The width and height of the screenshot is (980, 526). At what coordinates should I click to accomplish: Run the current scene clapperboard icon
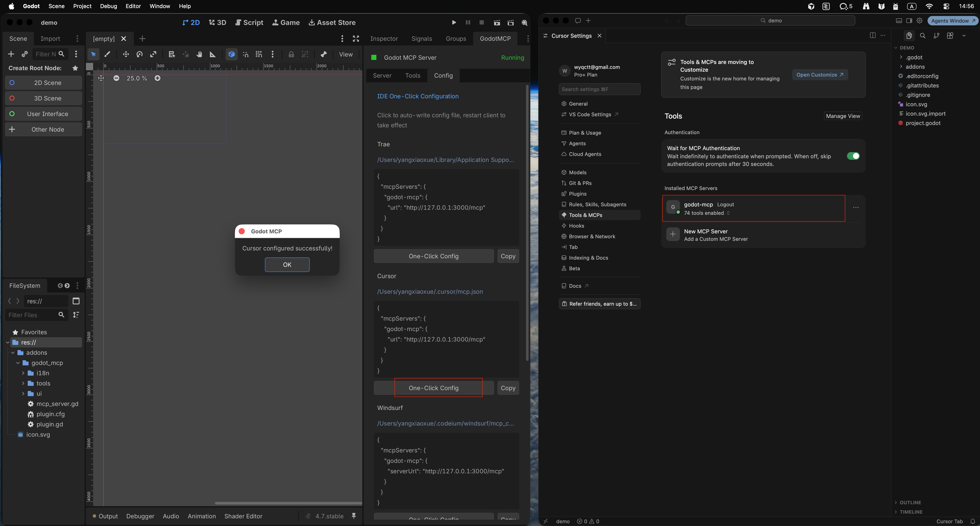pyautogui.click(x=497, y=23)
